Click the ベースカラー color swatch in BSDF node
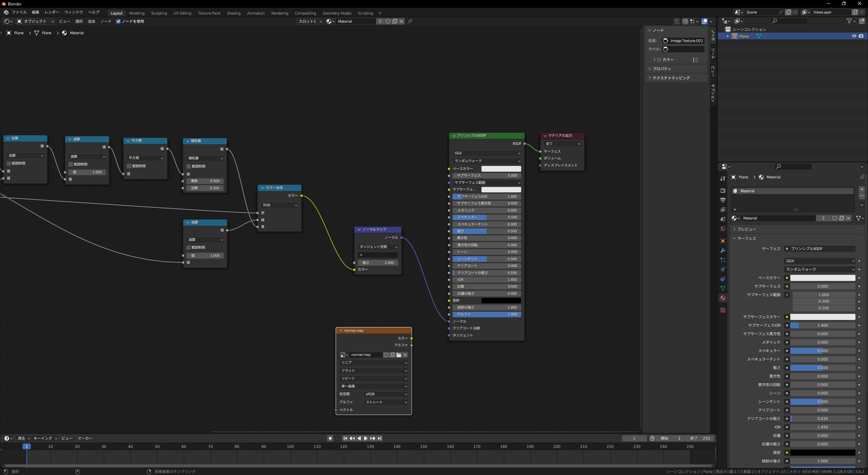This screenshot has height=475, width=868. (x=501, y=169)
